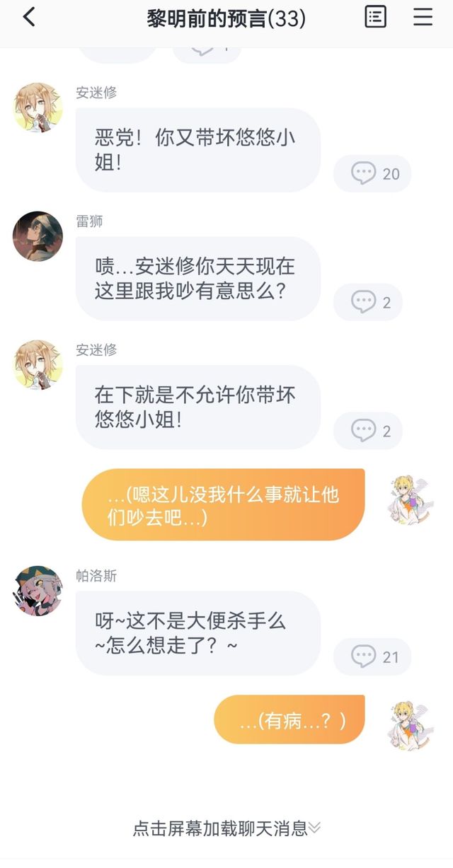453x868 pixels.
Task: Open comments on 在下就是不允许 message
Action: [x=368, y=432]
